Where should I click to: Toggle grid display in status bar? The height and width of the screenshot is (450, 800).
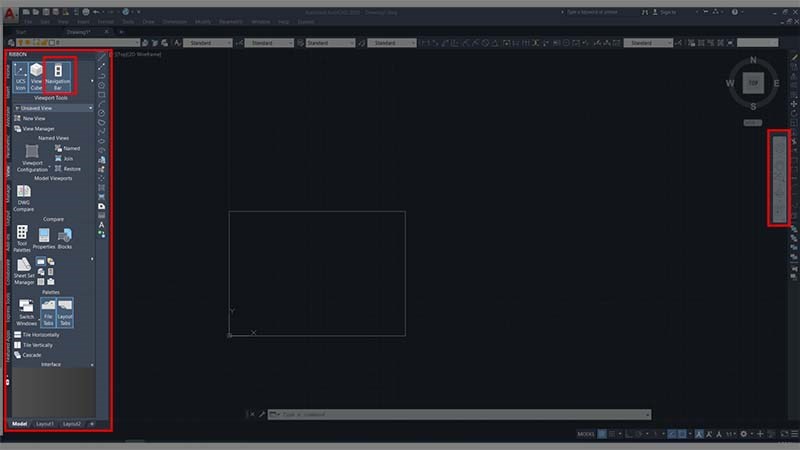[x=603, y=434]
